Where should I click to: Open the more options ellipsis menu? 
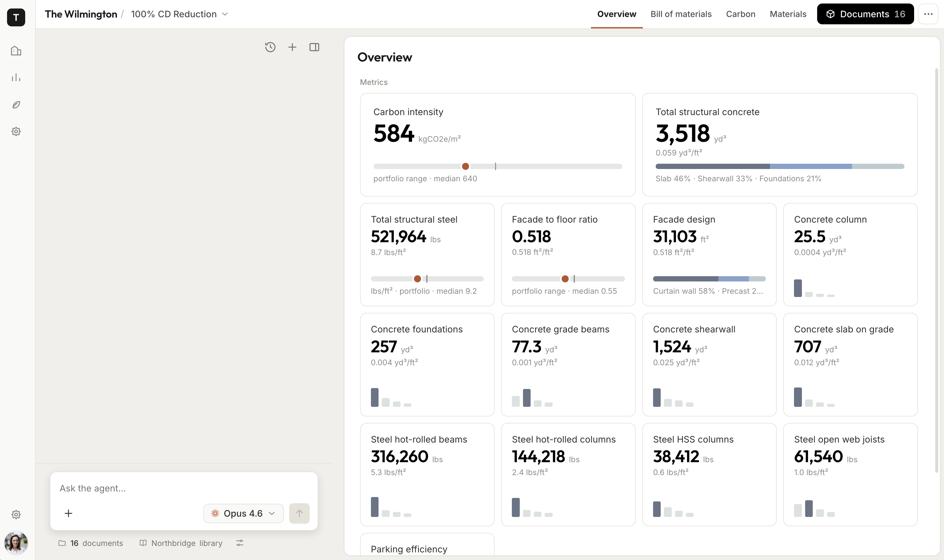(x=928, y=14)
